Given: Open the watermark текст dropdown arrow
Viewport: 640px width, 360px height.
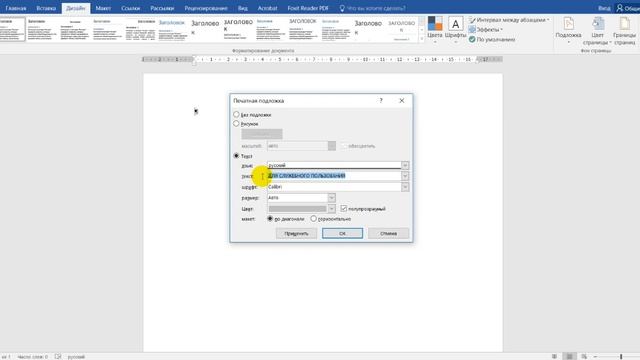Looking at the screenshot, I should click(405, 176).
